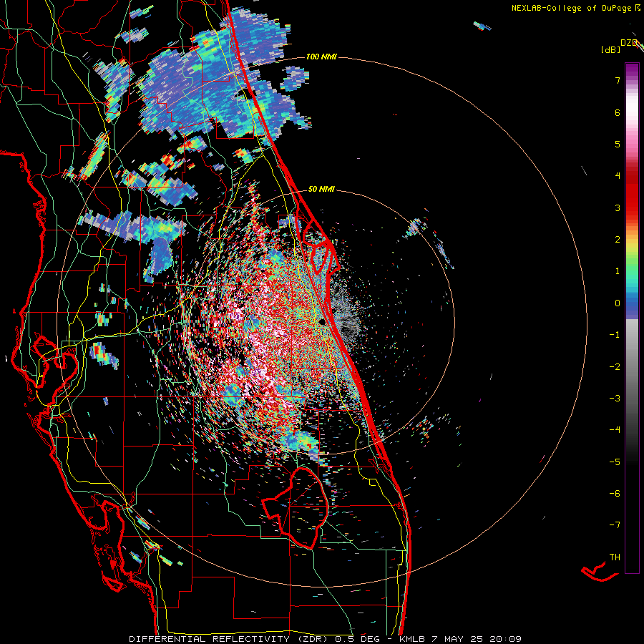The image size is (644, 644).
Task: Select the "-3" tick on the dB scale
Action: 615,399
